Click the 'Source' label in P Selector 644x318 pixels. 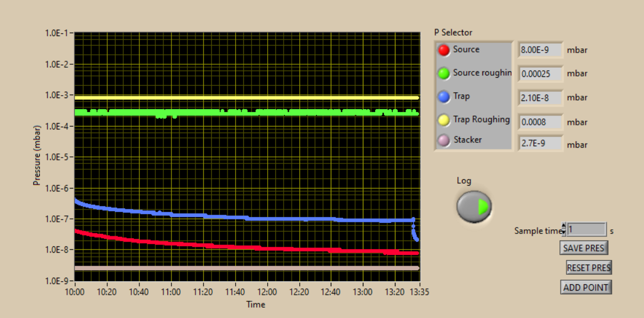click(x=466, y=49)
